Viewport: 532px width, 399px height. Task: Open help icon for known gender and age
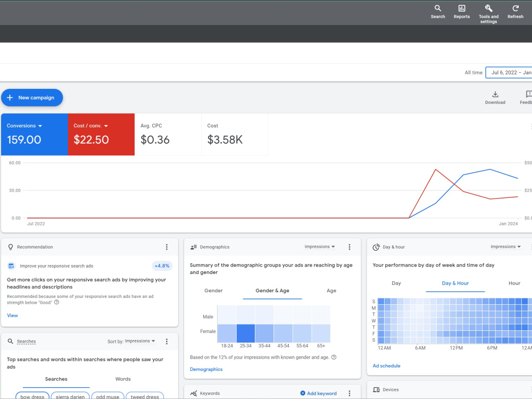(x=334, y=358)
